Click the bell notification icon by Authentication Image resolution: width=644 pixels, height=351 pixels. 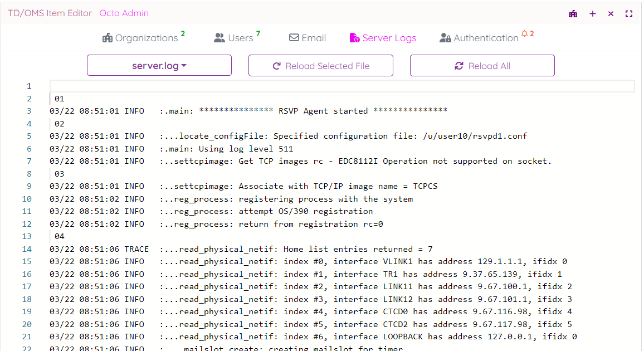[524, 35]
